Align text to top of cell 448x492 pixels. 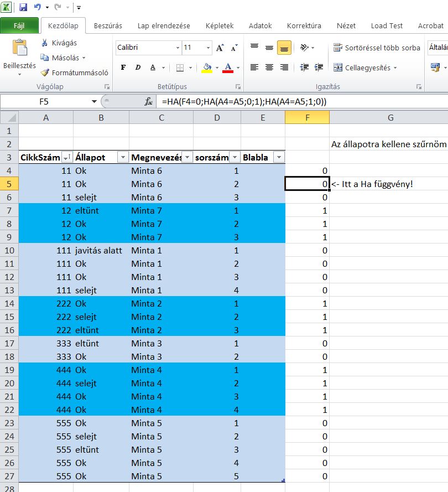tap(254, 48)
